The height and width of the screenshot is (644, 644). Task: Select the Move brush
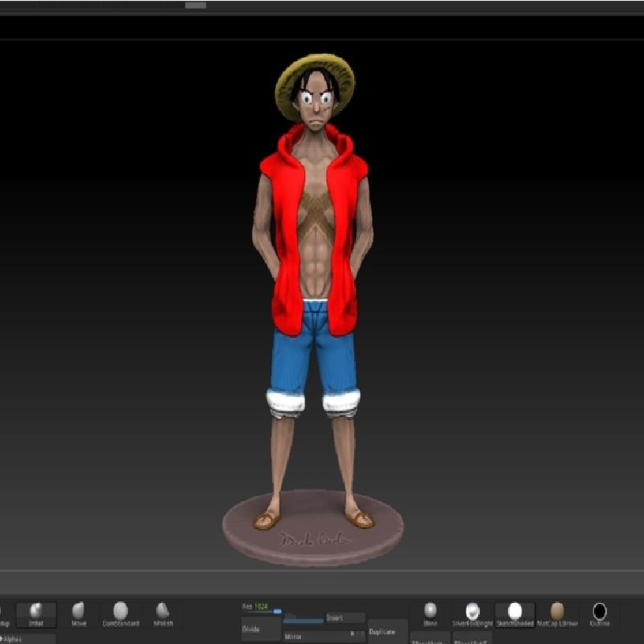(x=78, y=614)
